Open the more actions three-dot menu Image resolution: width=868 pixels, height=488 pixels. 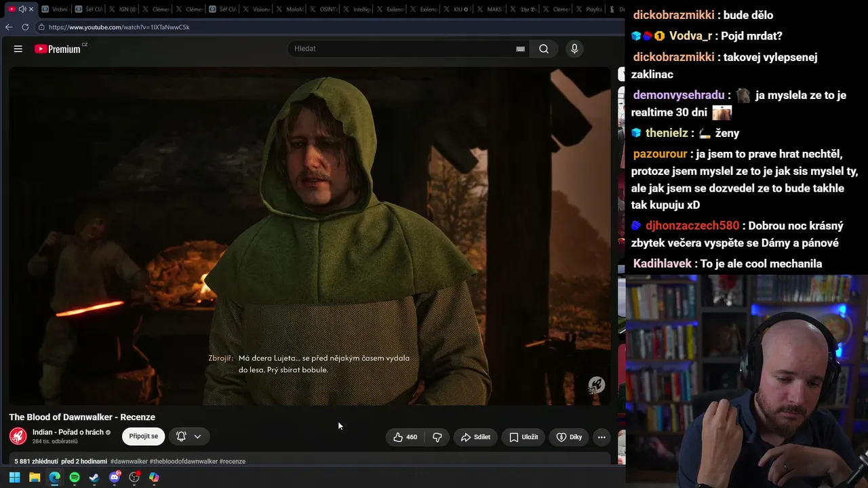click(x=601, y=437)
